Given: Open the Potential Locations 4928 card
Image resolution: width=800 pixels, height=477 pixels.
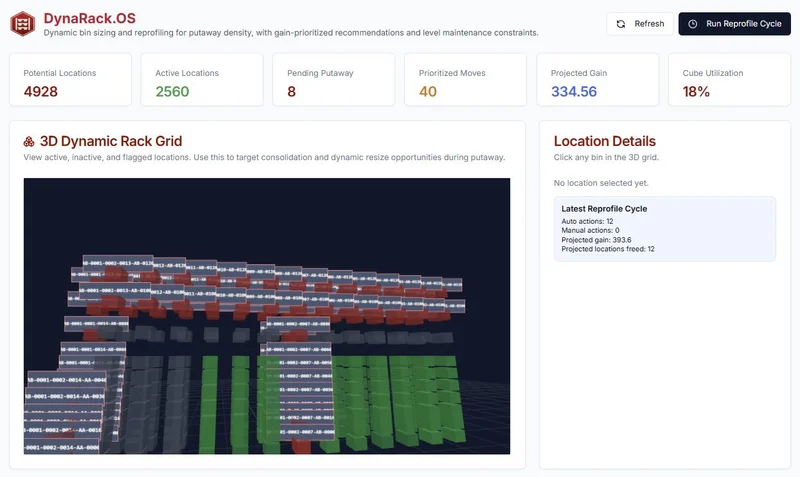Looking at the screenshot, I should coord(70,80).
